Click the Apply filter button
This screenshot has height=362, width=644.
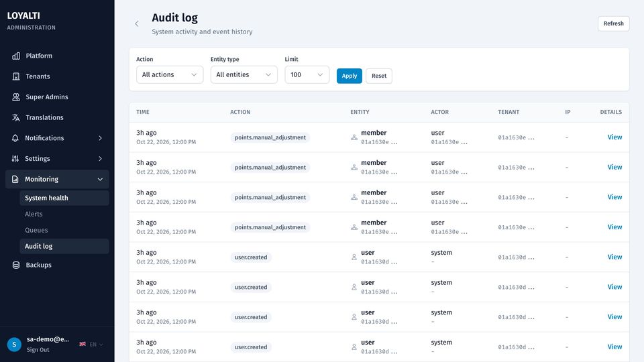pos(349,76)
